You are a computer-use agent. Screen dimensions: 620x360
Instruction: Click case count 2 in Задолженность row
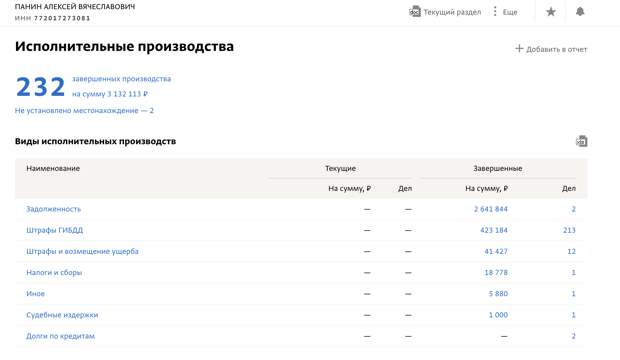tap(573, 209)
